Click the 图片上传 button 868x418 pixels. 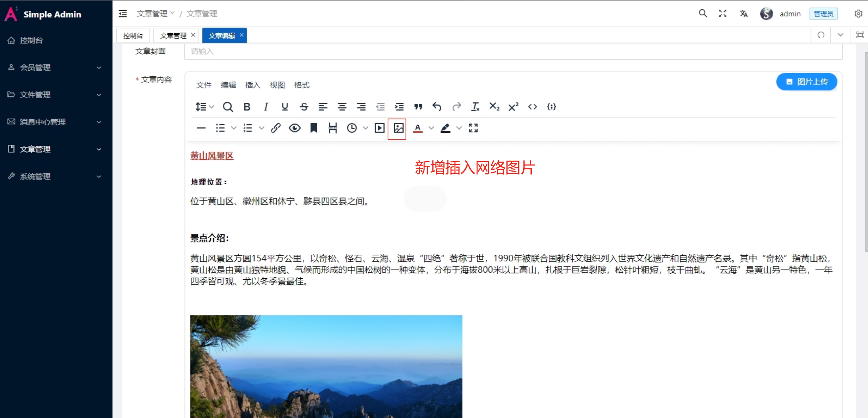pos(806,82)
